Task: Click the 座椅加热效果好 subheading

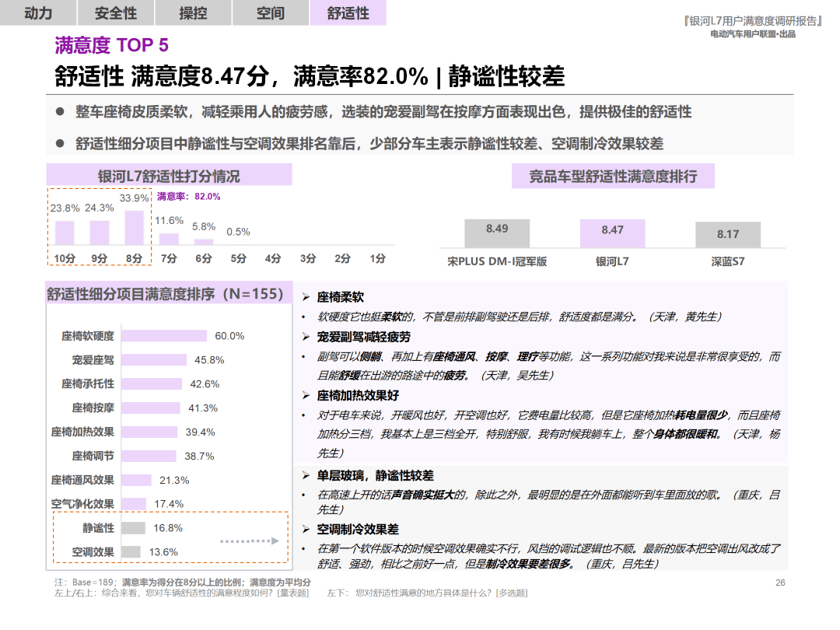Action: pos(358,395)
